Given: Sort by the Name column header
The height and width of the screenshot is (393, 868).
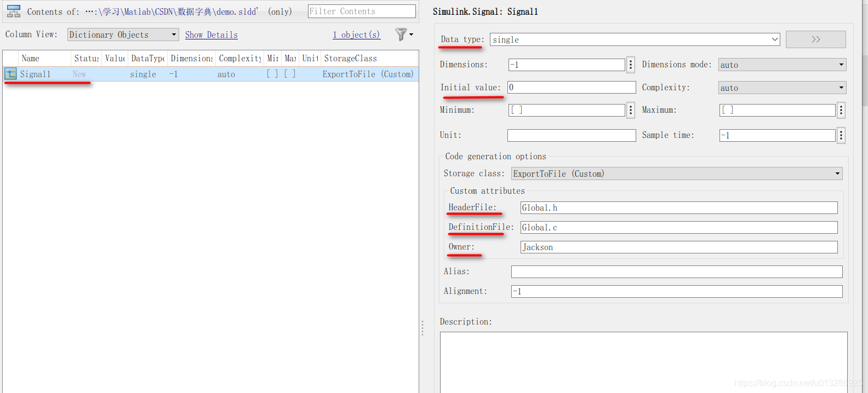Looking at the screenshot, I should tap(44, 58).
